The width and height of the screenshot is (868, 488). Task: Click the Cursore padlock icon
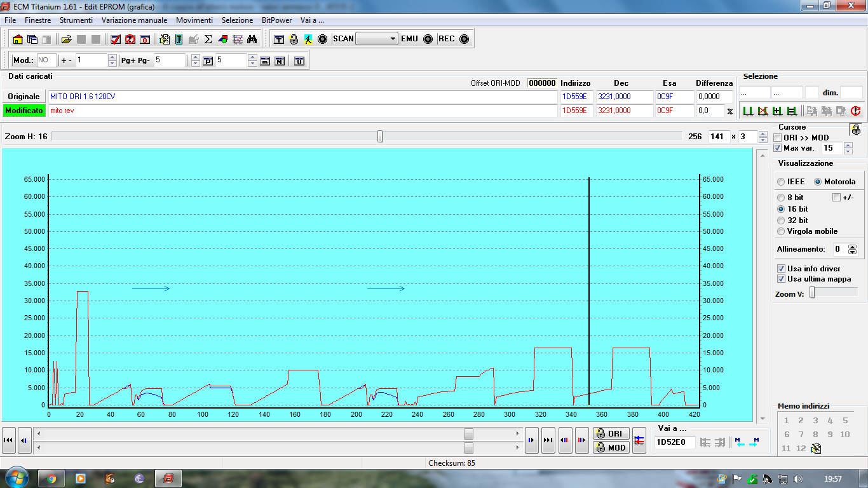[856, 130]
